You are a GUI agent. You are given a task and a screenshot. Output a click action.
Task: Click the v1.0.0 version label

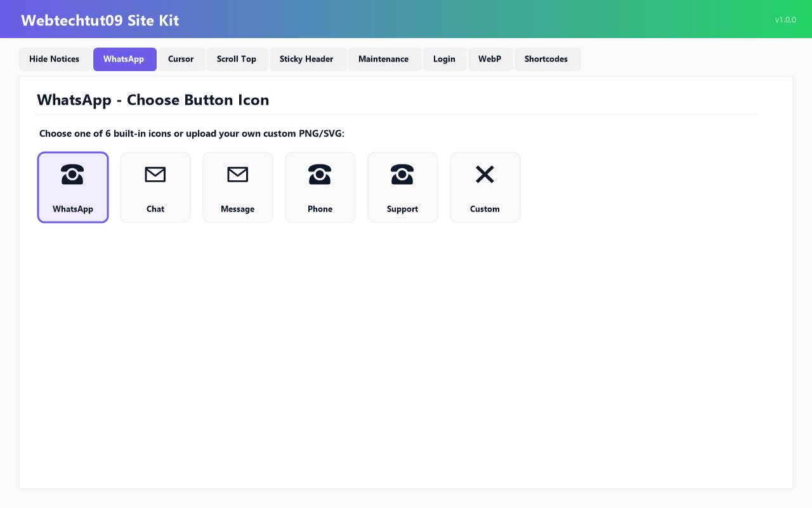coord(785,20)
